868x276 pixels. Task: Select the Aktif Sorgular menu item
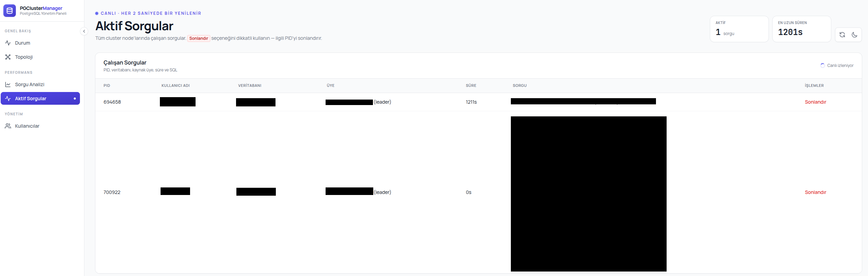[40, 99]
